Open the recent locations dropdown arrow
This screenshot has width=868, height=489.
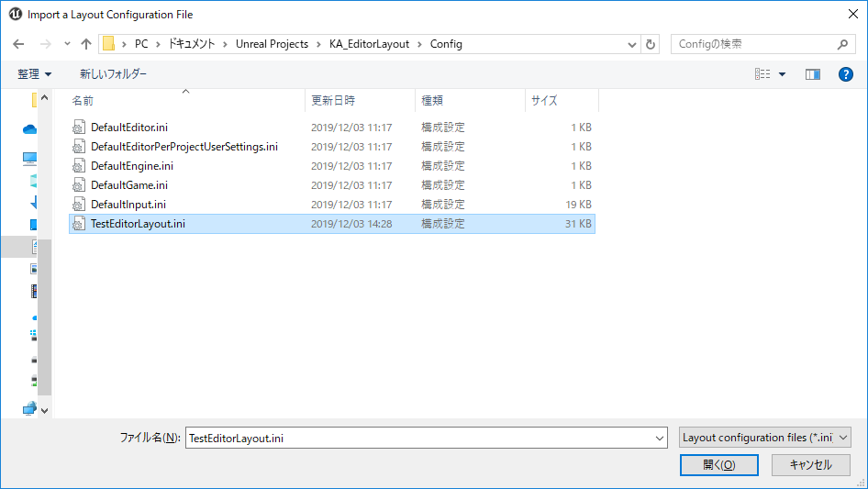coord(67,44)
